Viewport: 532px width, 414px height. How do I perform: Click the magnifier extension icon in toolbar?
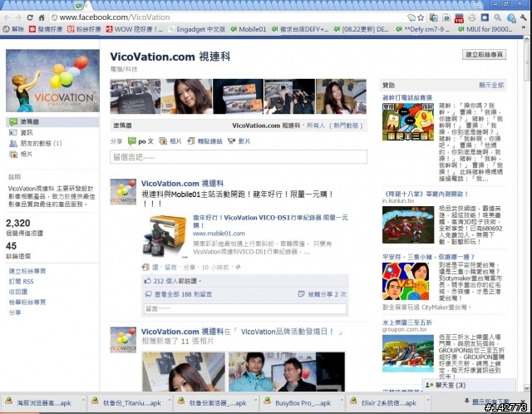pyautogui.click(x=497, y=17)
